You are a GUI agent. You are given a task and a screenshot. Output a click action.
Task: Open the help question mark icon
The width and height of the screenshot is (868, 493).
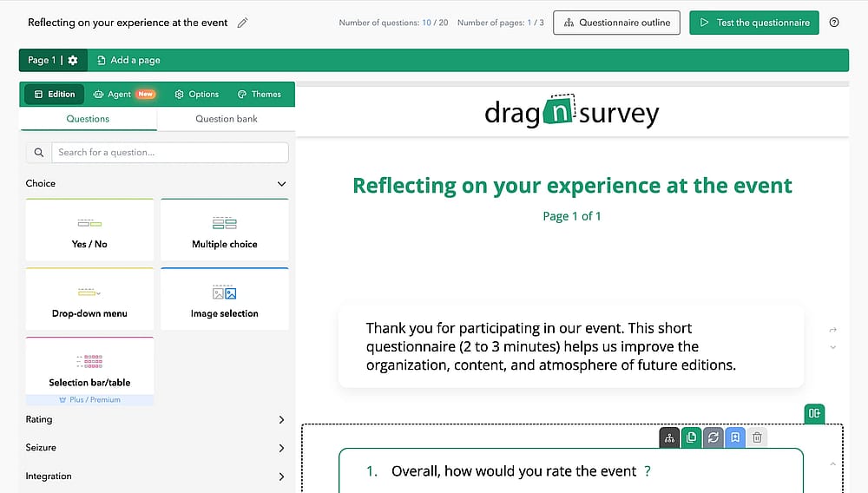coord(834,23)
